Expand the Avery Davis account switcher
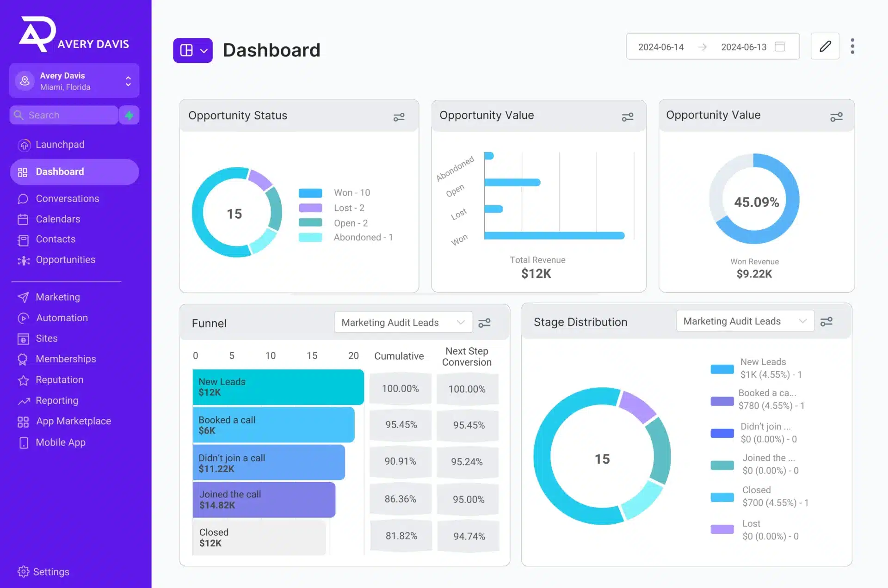The height and width of the screenshot is (588, 888). (x=74, y=81)
